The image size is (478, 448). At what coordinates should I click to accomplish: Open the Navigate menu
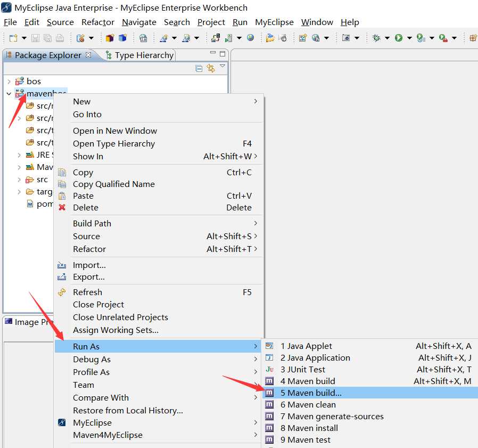pyautogui.click(x=139, y=22)
